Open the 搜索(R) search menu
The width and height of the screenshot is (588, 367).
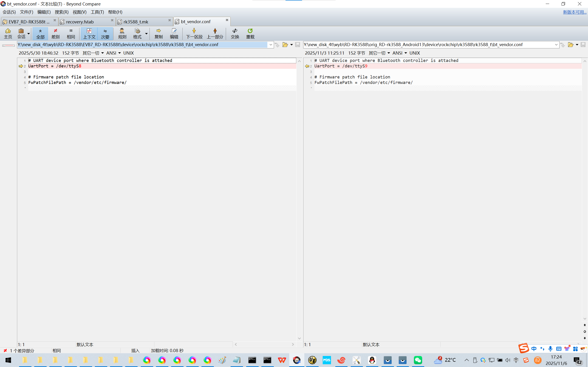click(x=62, y=12)
